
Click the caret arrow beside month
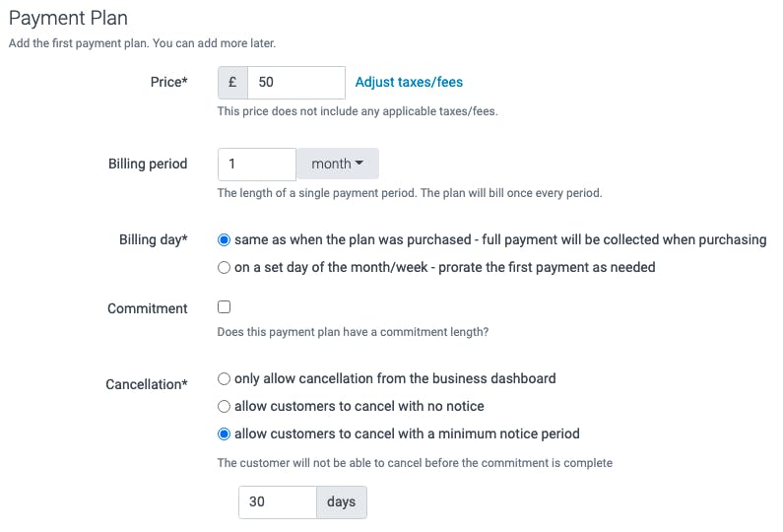(x=359, y=163)
